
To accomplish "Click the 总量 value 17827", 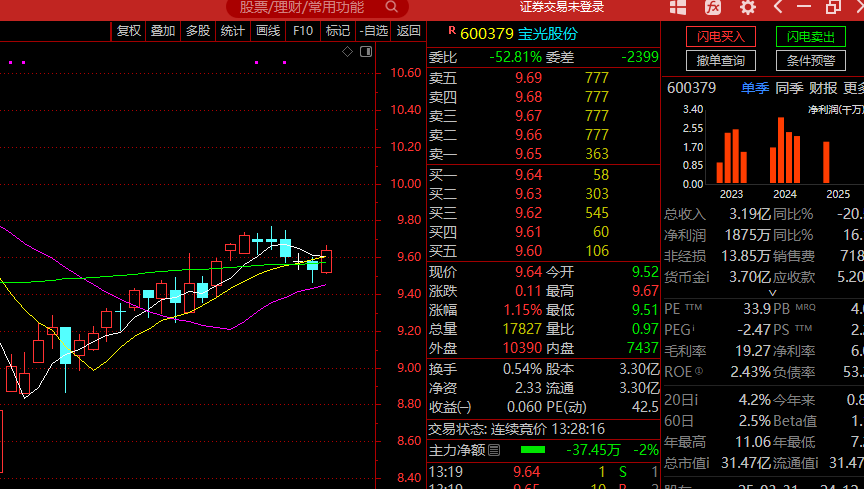I will [x=522, y=329].
